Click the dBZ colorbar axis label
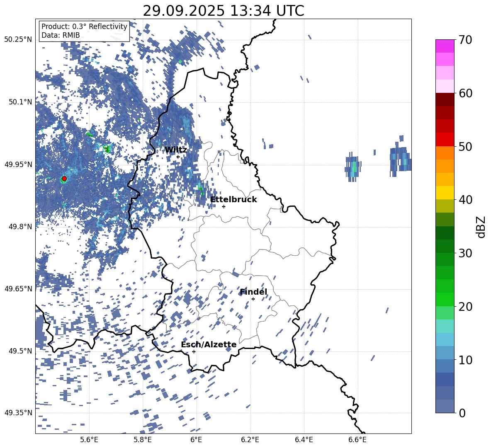491x448 pixels. (481, 227)
